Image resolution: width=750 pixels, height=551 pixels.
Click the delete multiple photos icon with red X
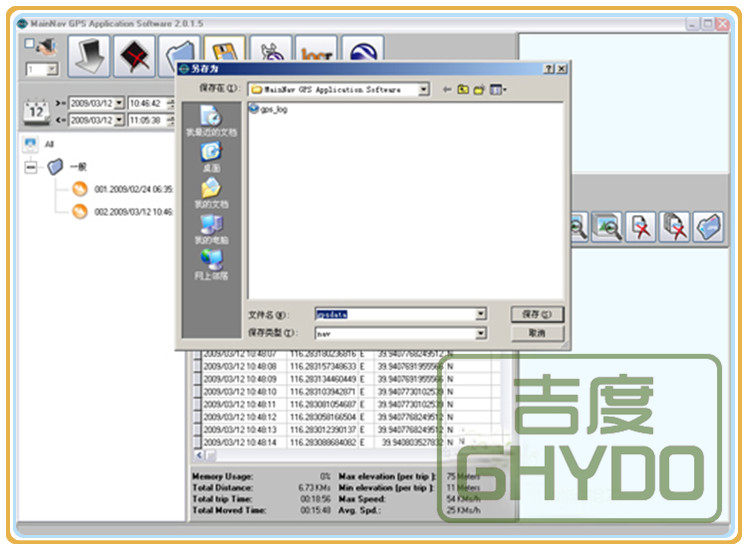674,226
